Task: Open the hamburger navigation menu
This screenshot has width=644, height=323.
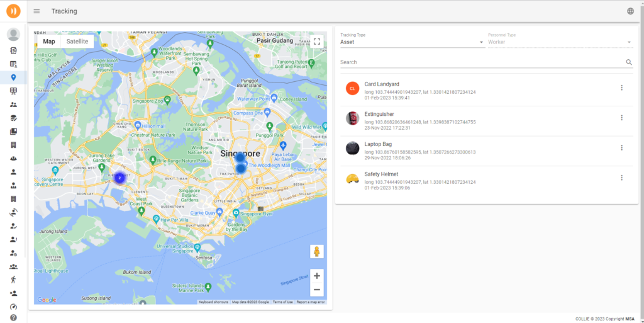Action: (x=36, y=11)
